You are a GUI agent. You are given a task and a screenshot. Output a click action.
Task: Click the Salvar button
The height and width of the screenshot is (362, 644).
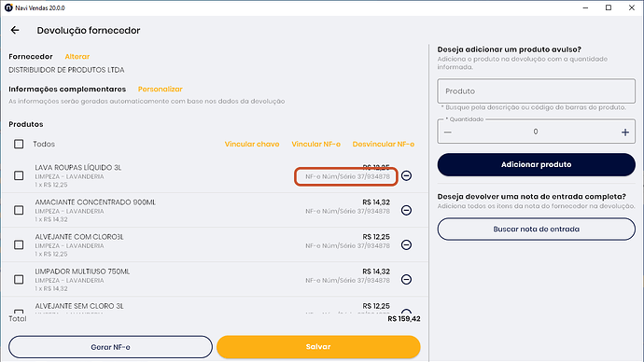click(x=318, y=347)
